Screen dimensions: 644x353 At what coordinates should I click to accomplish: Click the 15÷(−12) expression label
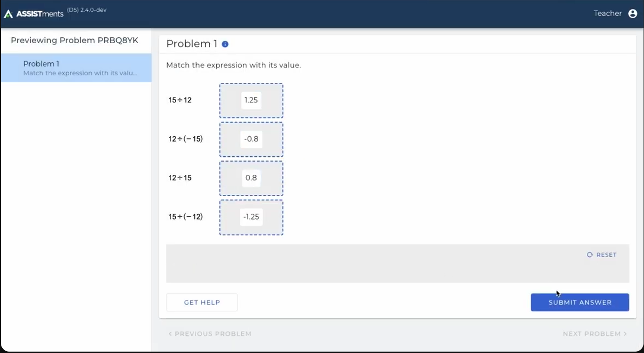click(x=186, y=217)
